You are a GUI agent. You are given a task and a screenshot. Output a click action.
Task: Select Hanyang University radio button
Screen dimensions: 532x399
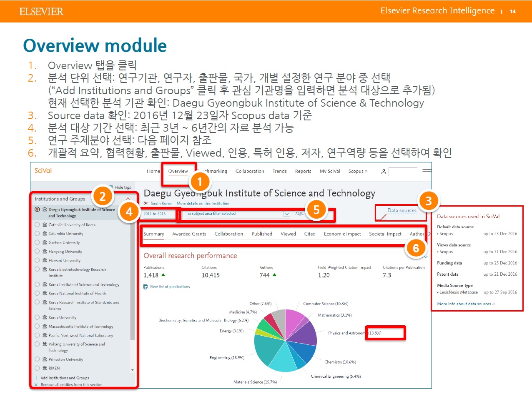pyautogui.click(x=37, y=251)
